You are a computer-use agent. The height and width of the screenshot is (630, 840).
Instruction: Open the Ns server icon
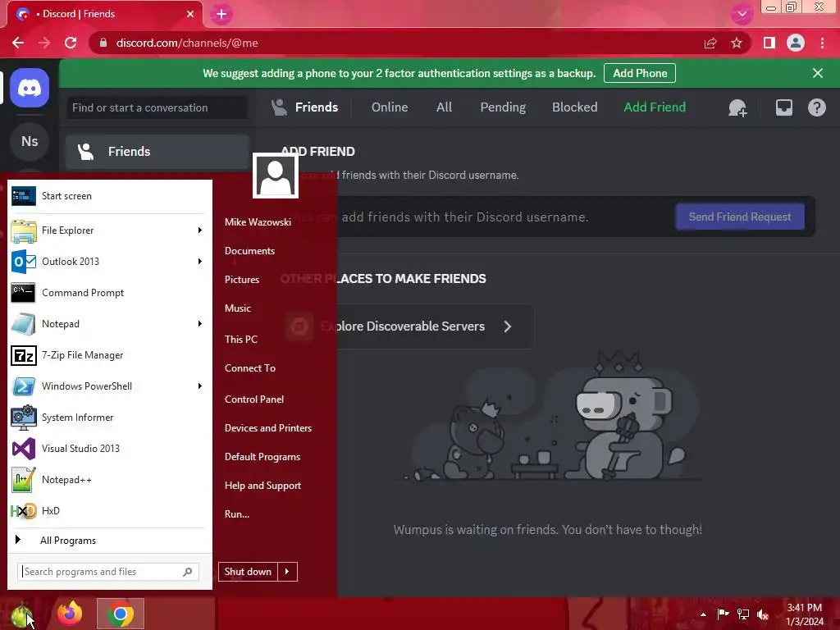click(x=30, y=141)
